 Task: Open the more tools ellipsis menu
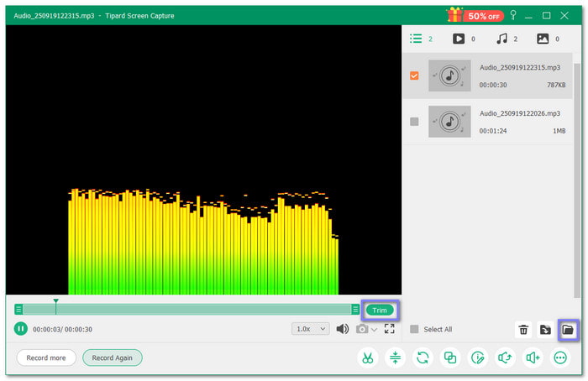[560, 358]
